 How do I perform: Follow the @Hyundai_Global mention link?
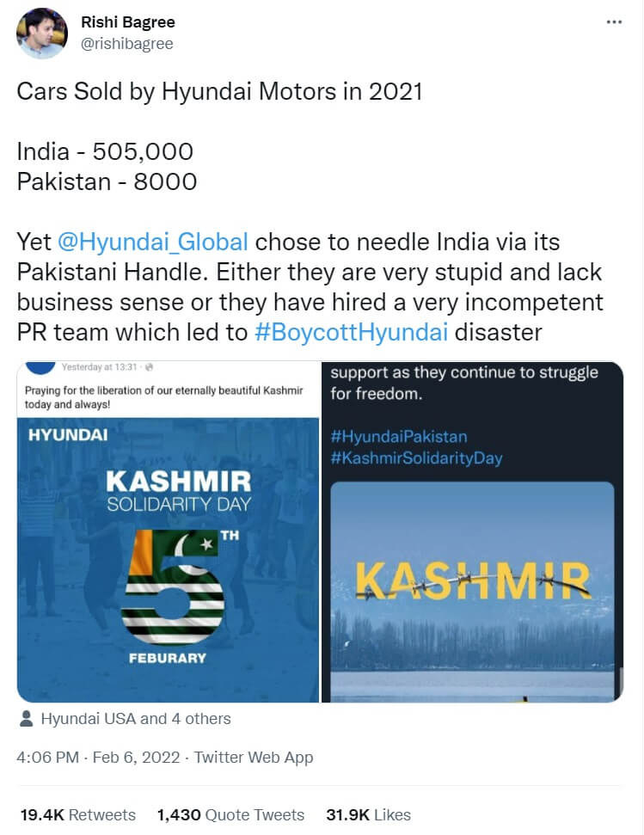pyautogui.click(x=153, y=242)
